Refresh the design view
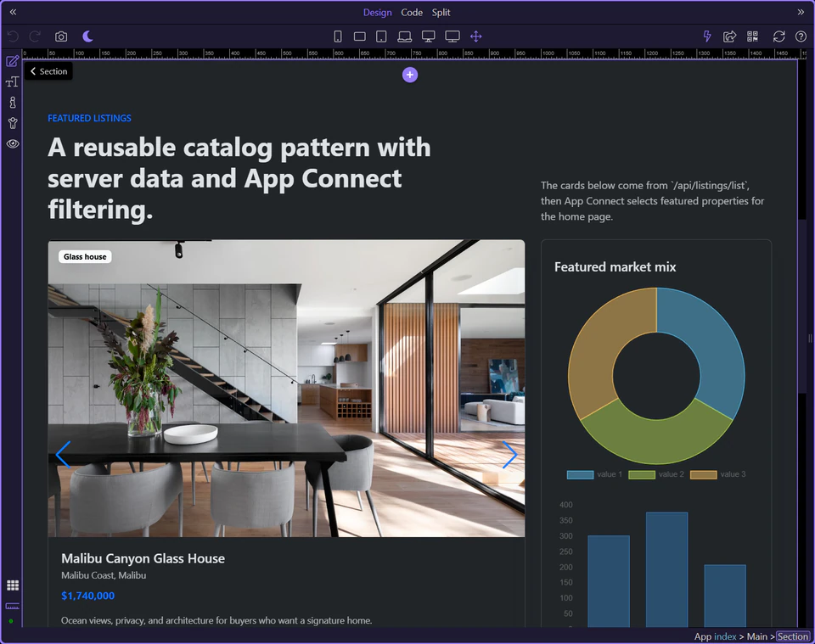 (778, 36)
